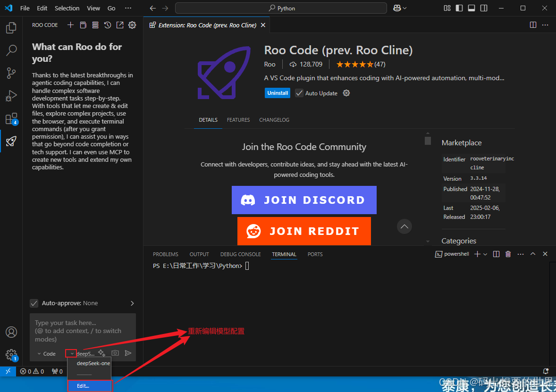556x392 pixels.
Task: Go forward with right arrow
Action: 165,8
